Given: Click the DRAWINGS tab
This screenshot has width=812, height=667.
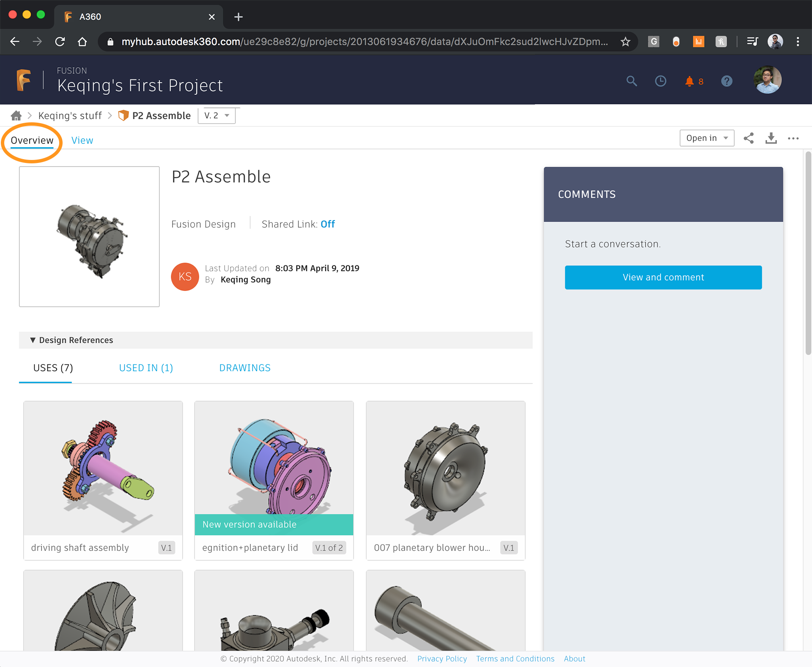Looking at the screenshot, I should pyautogui.click(x=245, y=367).
